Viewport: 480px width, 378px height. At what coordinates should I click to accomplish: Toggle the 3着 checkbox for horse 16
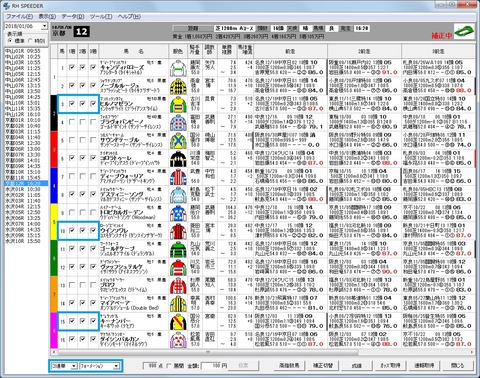click(x=93, y=339)
